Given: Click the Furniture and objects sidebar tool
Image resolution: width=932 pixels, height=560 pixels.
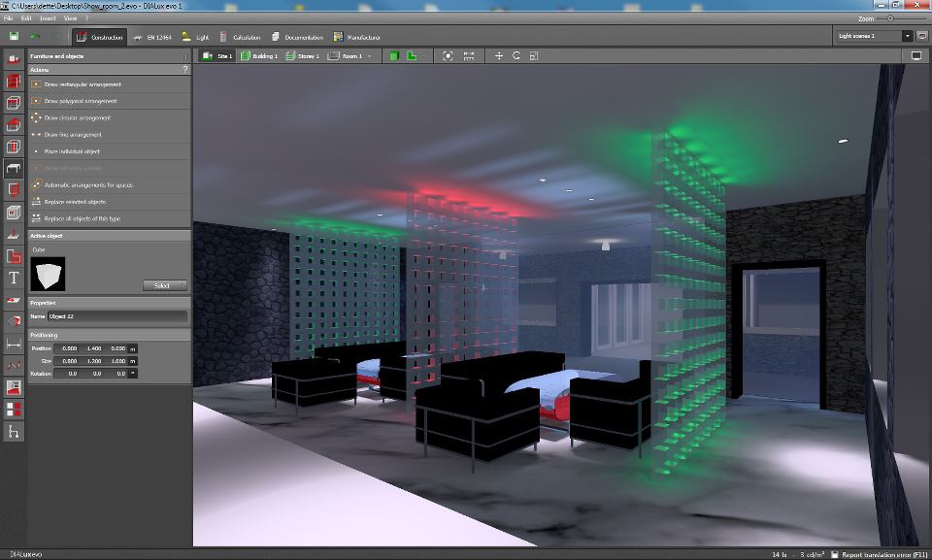Looking at the screenshot, I should pos(14,168).
